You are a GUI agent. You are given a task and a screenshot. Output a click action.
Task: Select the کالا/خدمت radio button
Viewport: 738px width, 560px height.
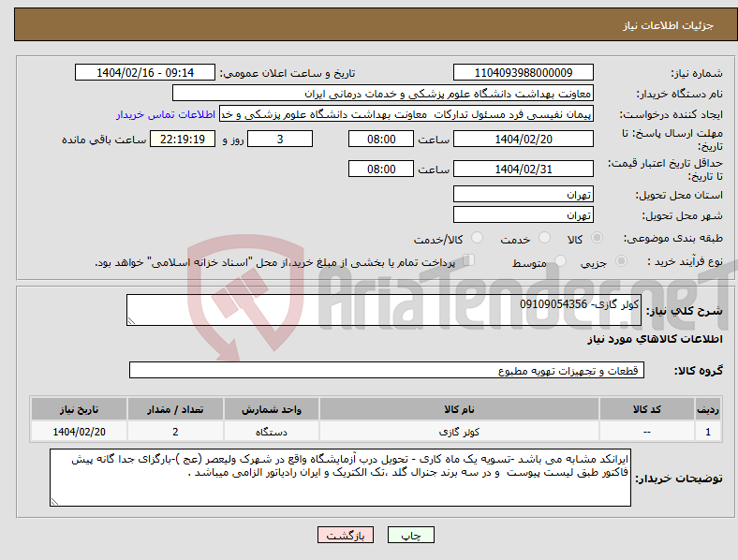pyautogui.click(x=478, y=238)
